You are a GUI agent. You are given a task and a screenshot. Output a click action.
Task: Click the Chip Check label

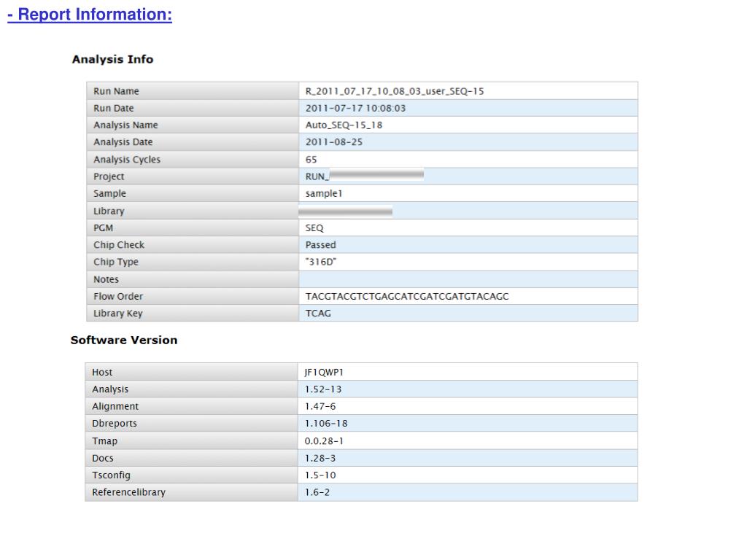119,245
